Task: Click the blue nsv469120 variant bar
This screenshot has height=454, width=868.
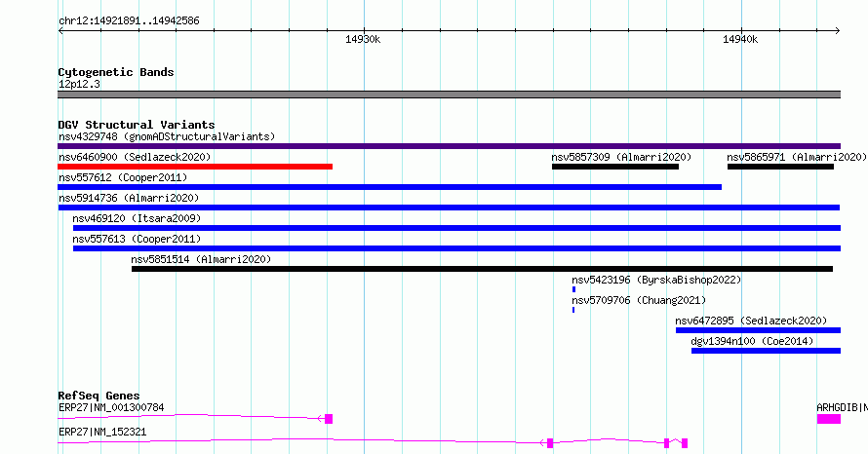Action: (456, 228)
